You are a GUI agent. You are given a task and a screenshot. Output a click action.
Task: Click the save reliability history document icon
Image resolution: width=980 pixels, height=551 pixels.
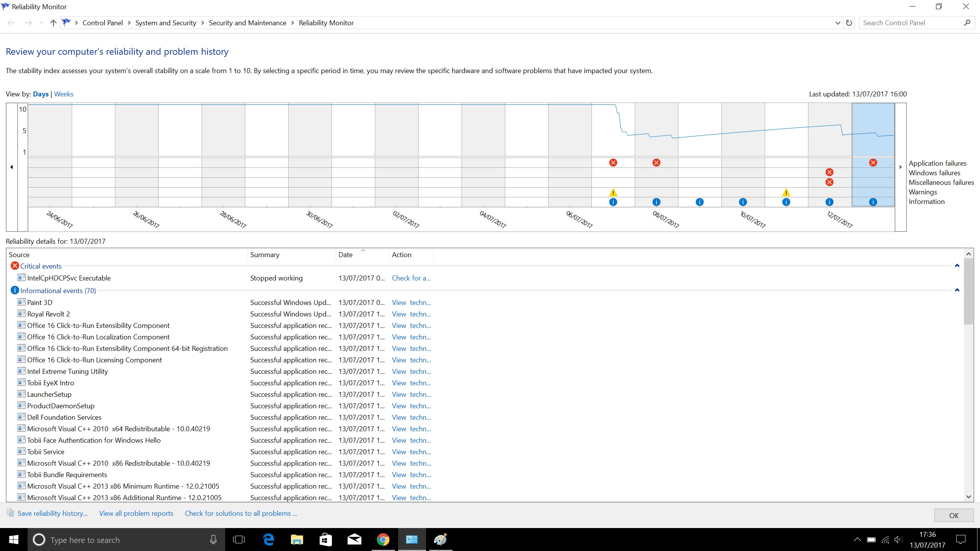11,513
